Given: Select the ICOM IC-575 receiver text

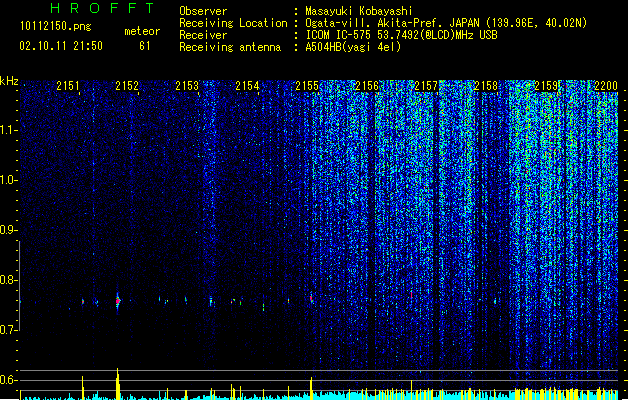Looking at the screenshot, I should (x=401, y=35).
